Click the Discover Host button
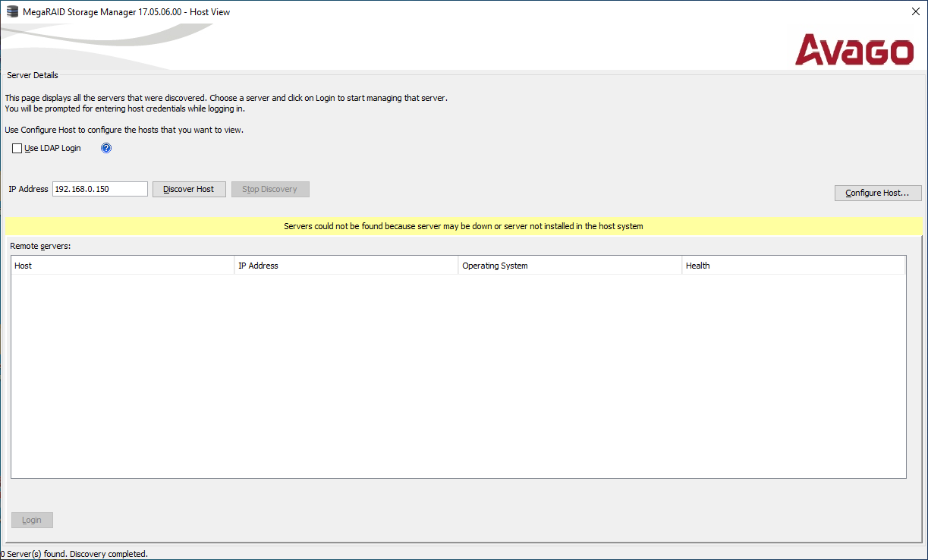The width and height of the screenshot is (928, 560). [189, 189]
